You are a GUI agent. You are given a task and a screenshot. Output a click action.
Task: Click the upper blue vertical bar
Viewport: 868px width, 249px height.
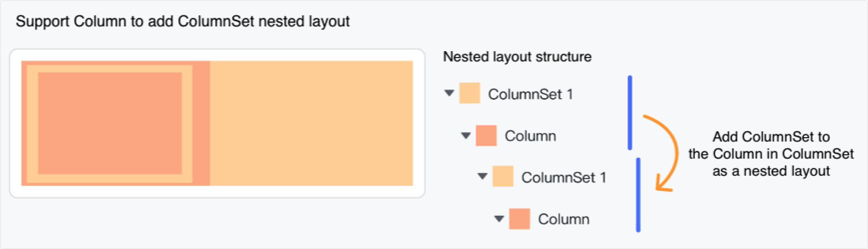pyautogui.click(x=630, y=113)
